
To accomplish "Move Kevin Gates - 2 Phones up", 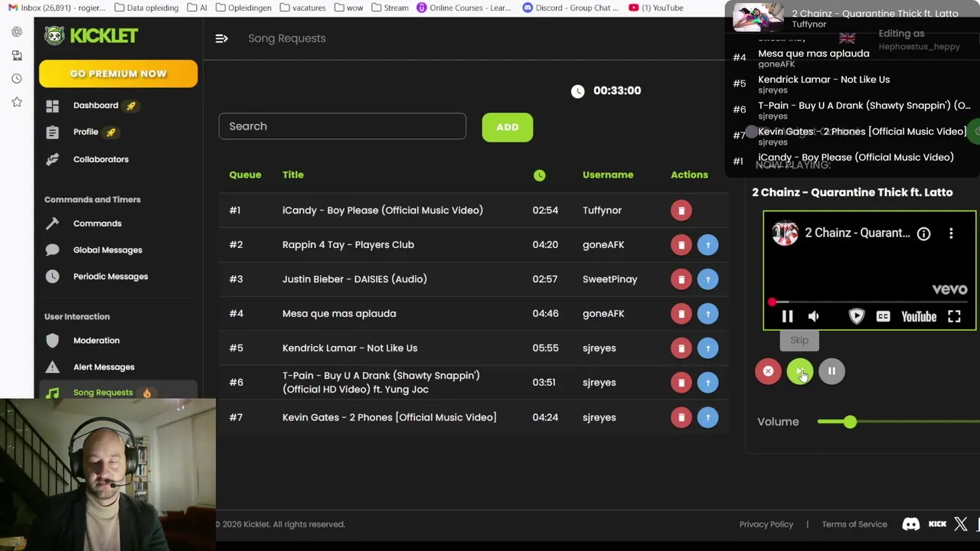I will point(707,418).
